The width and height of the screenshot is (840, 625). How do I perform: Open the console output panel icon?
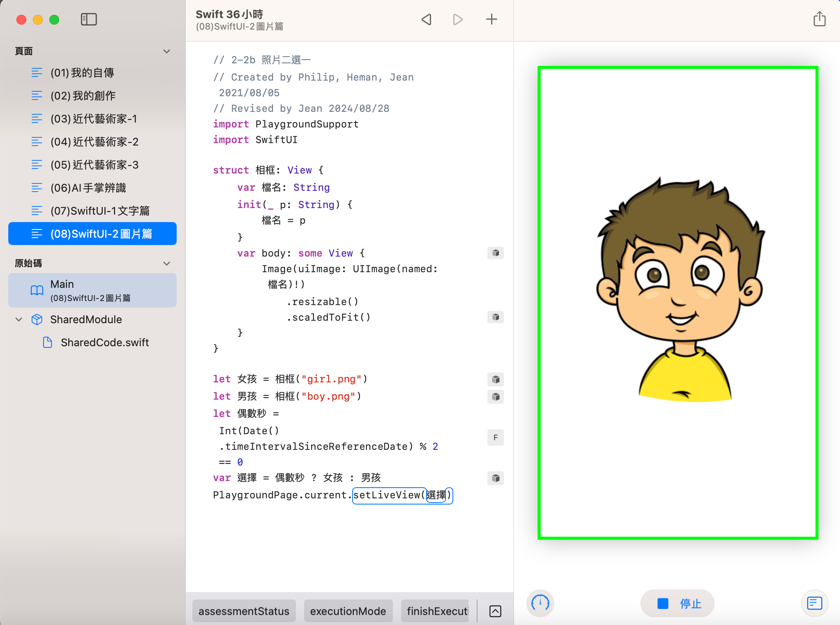click(x=814, y=603)
